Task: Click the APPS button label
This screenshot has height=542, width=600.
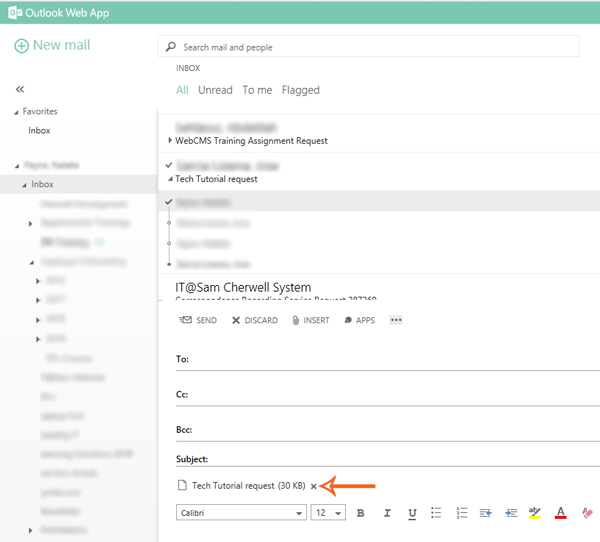Action: (365, 320)
